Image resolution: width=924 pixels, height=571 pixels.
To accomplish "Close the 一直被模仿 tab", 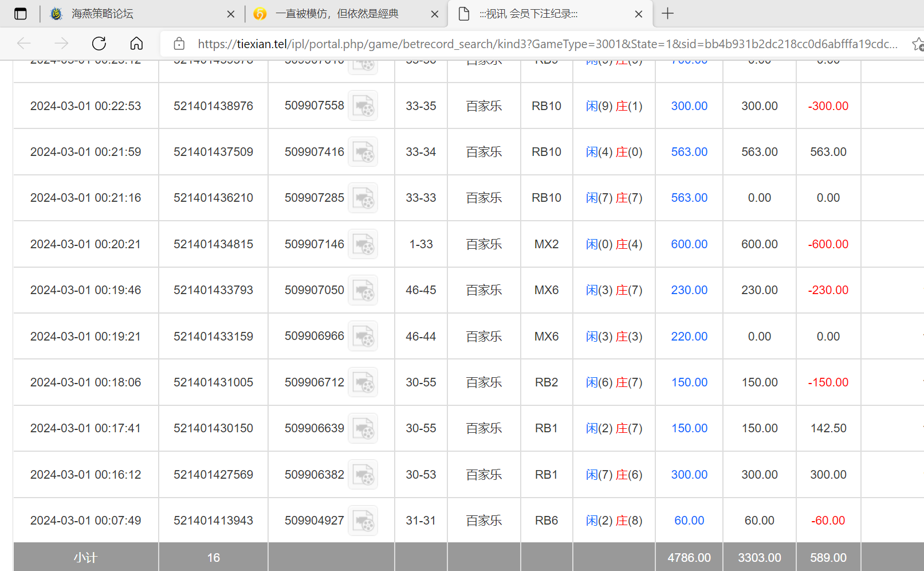I will [435, 14].
